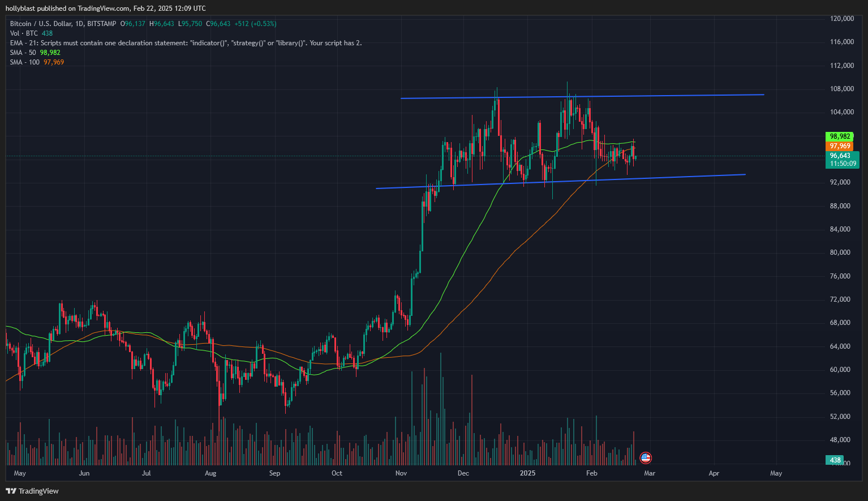Hide the SMA - 100 indicator
Screen dimensions: 868x501
click(25, 62)
